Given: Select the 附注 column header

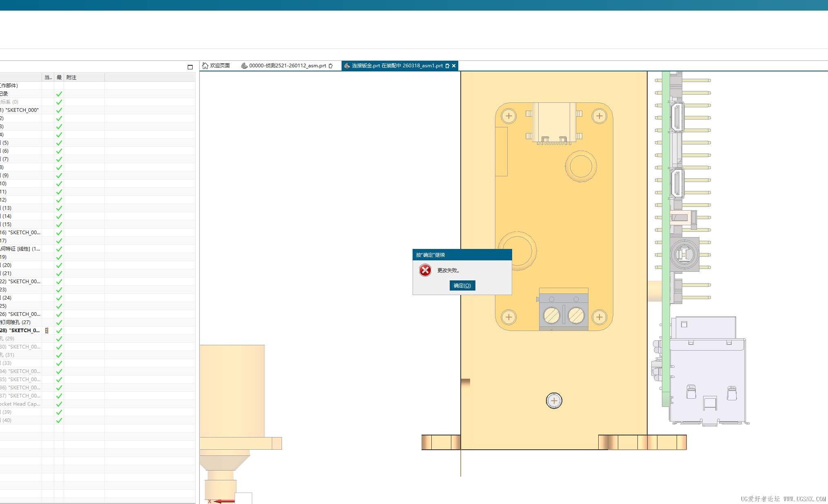Looking at the screenshot, I should tap(71, 78).
